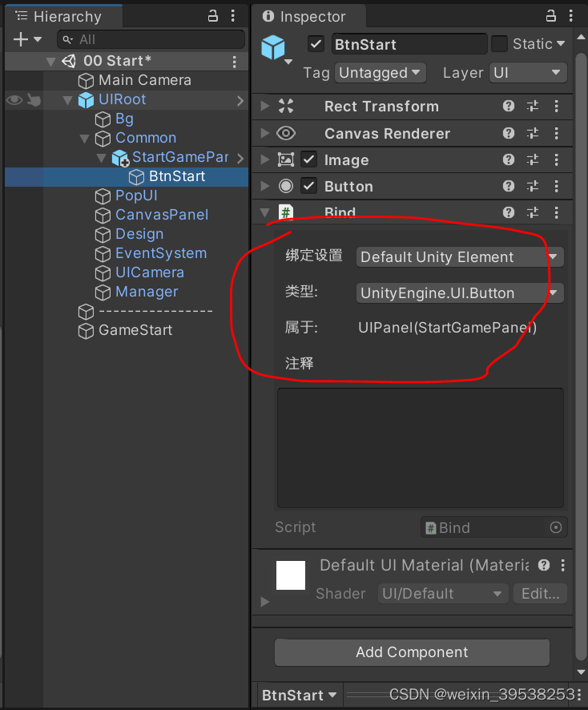Open 00 Start scene context menu
The width and height of the screenshot is (588, 710).
[234, 62]
